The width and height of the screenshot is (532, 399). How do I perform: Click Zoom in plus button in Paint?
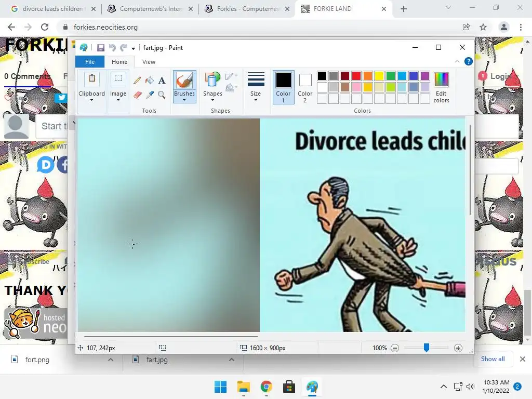coord(458,348)
